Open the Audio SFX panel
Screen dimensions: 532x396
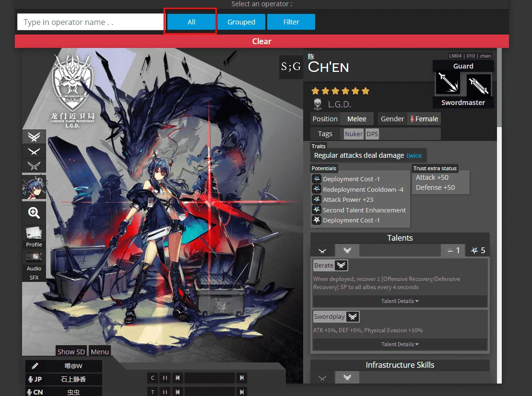34,266
